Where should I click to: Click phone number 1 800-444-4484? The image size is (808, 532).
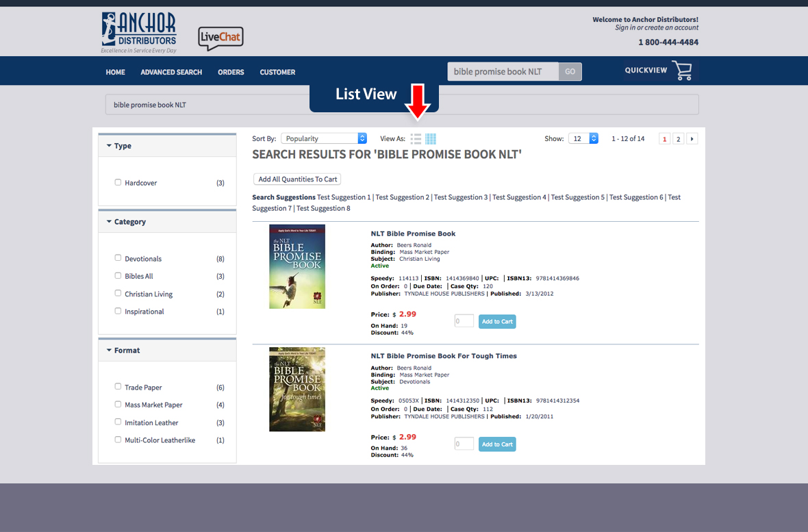668,42
